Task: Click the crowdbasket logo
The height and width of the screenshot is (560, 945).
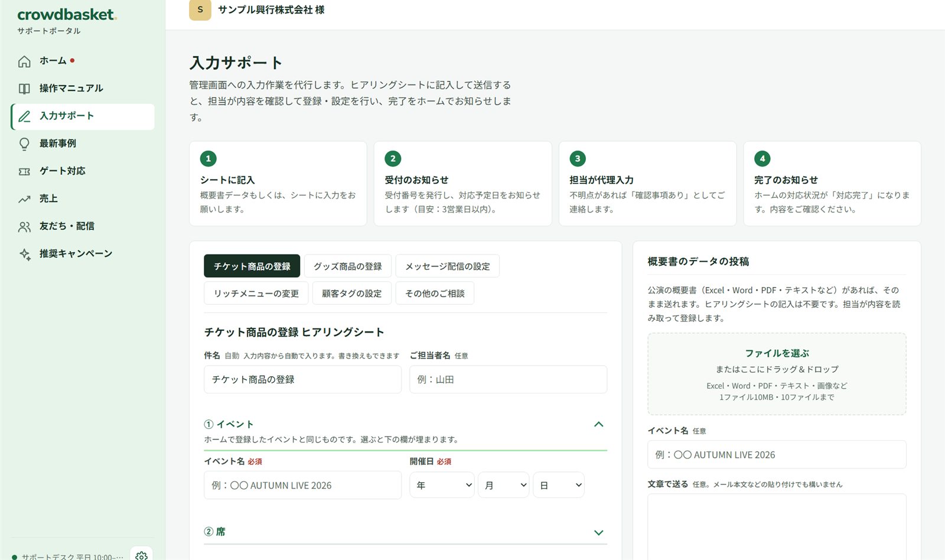Action: [x=67, y=15]
